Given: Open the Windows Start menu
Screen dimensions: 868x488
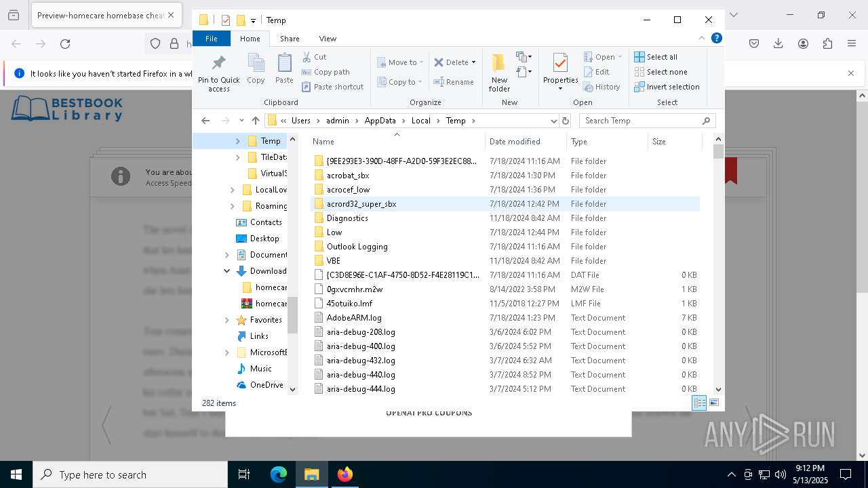Looking at the screenshot, I should (16, 474).
